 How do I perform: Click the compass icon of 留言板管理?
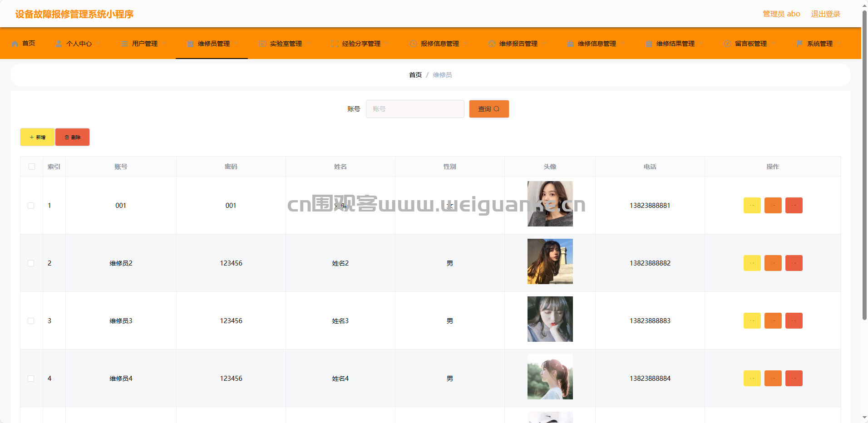pos(727,44)
